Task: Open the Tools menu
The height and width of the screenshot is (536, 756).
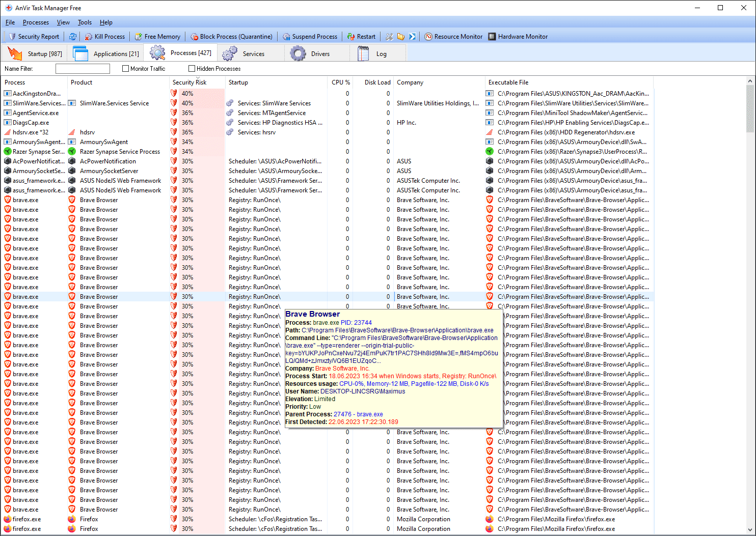Action: (85, 22)
